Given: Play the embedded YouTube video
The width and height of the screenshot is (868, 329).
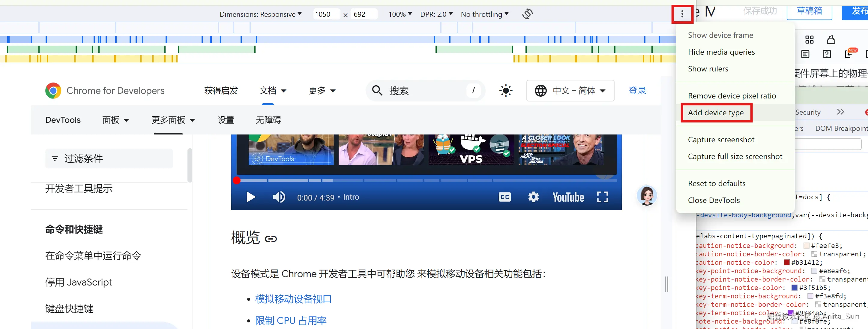Looking at the screenshot, I should pyautogui.click(x=251, y=197).
